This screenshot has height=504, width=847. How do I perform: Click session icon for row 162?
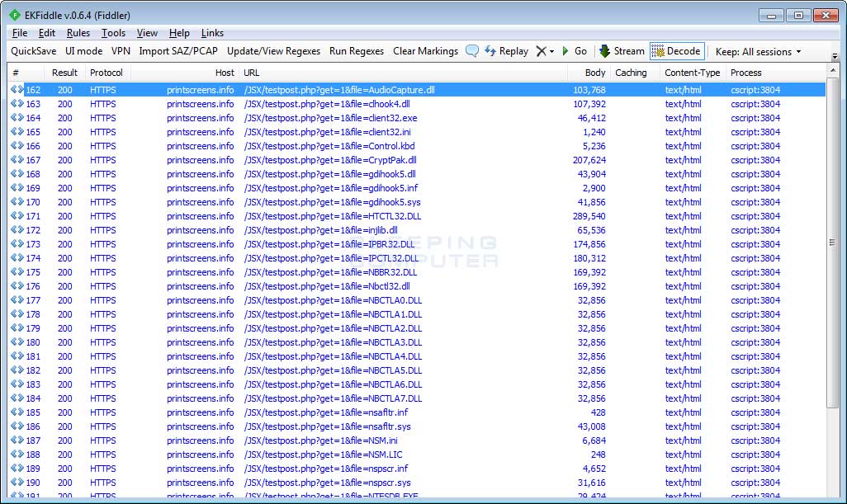[x=17, y=90]
